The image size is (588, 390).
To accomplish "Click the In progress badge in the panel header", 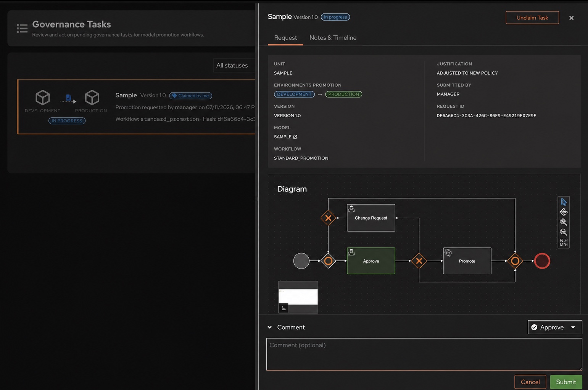I will point(335,17).
